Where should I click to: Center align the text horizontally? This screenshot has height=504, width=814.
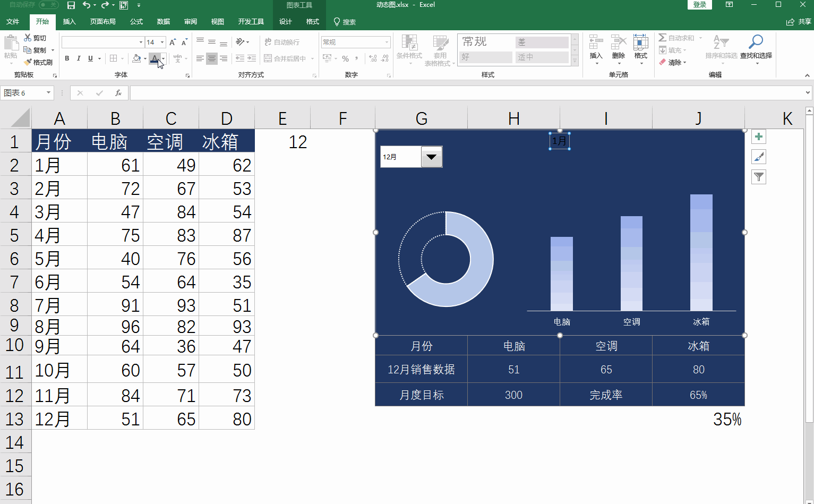[x=212, y=58]
